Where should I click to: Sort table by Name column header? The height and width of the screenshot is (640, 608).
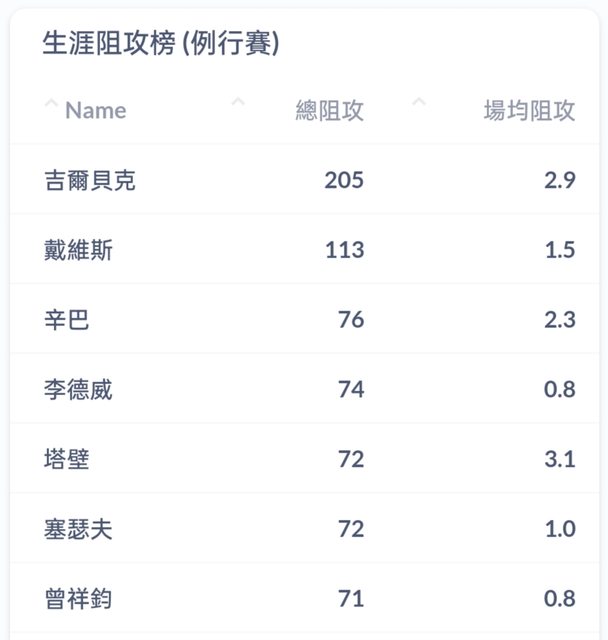coord(96,111)
